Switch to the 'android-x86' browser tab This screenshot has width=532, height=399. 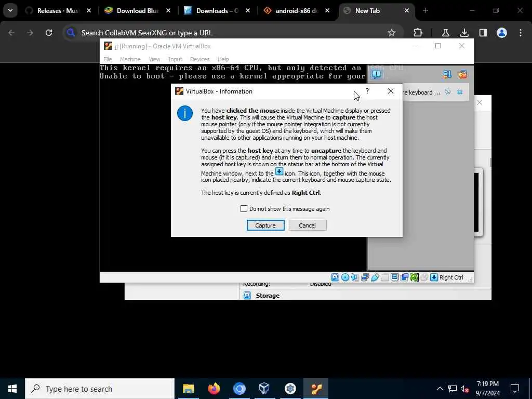pos(296,11)
